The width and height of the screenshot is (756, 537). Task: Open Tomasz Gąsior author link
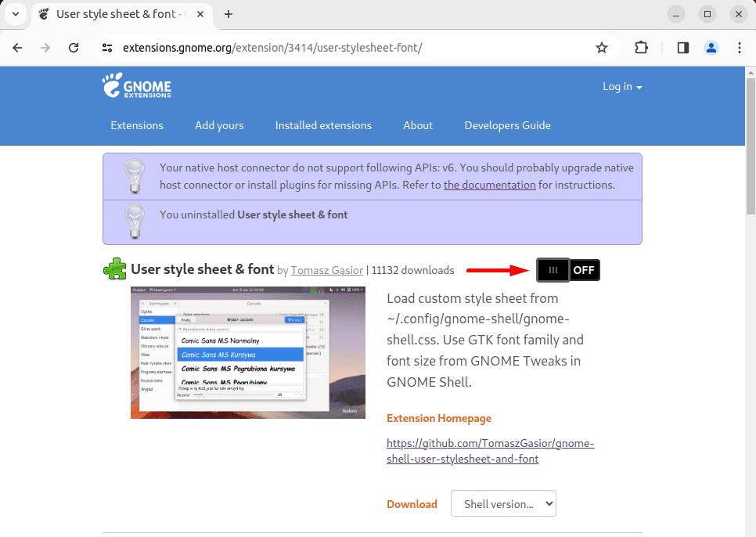(x=327, y=270)
